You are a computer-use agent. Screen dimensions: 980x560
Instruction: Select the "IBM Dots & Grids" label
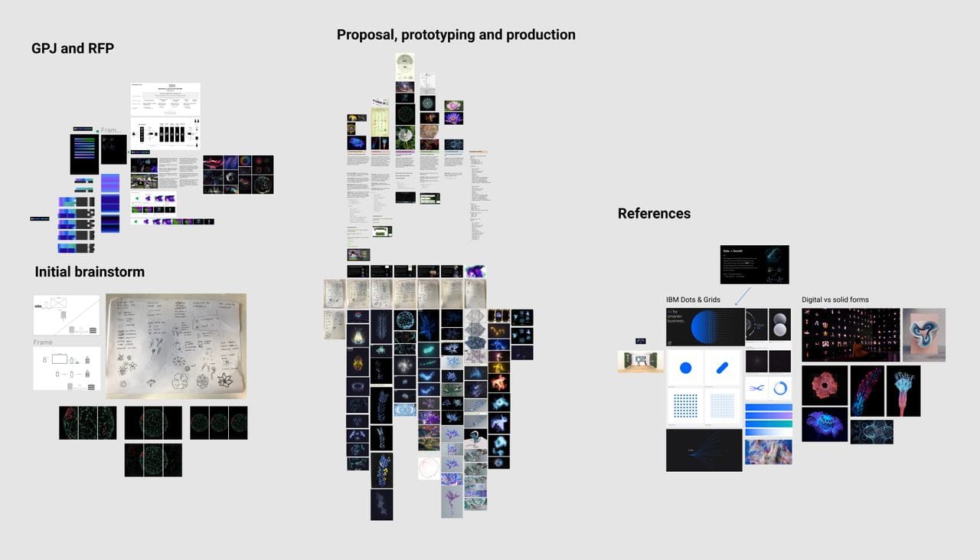click(x=693, y=300)
